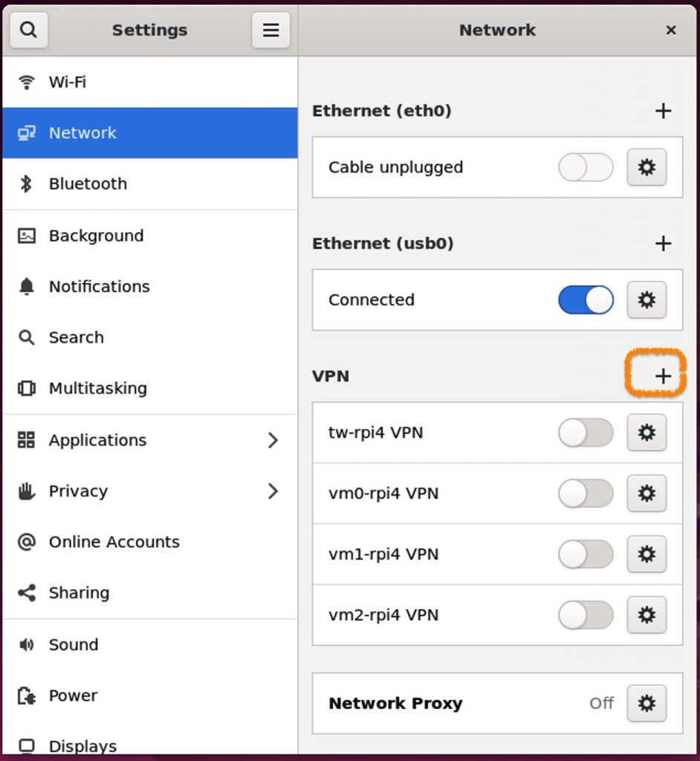Image resolution: width=700 pixels, height=761 pixels.
Task: Open Network Proxy gear settings
Action: tap(646, 703)
